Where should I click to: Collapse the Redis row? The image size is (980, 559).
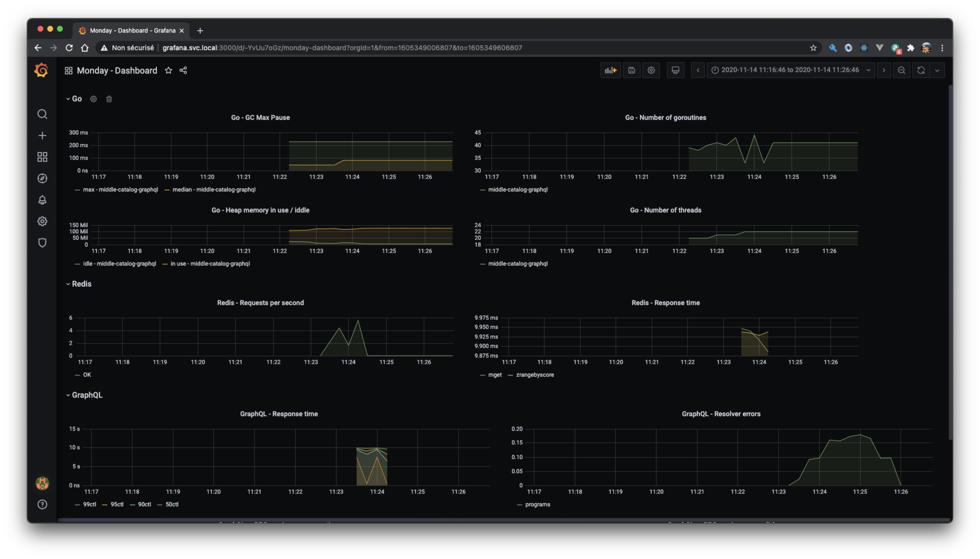pyautogui.click(x=79, y=284)
